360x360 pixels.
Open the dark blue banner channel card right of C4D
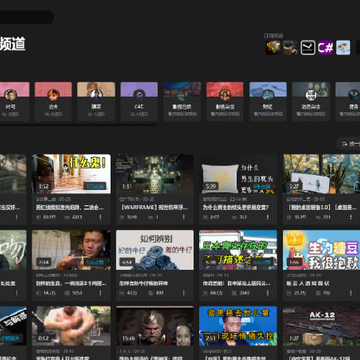182,102
